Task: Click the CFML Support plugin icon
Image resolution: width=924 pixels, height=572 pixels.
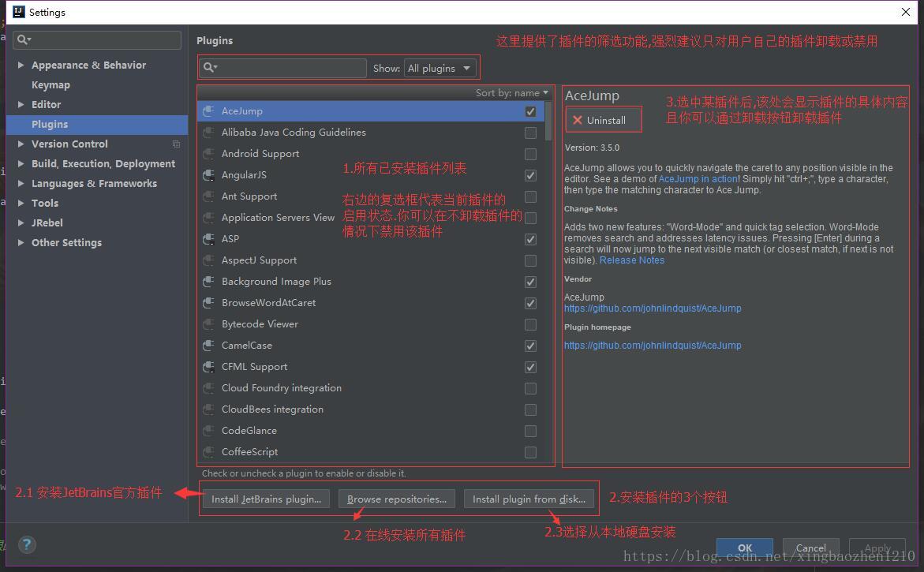Action: click(x=208, y=367)
